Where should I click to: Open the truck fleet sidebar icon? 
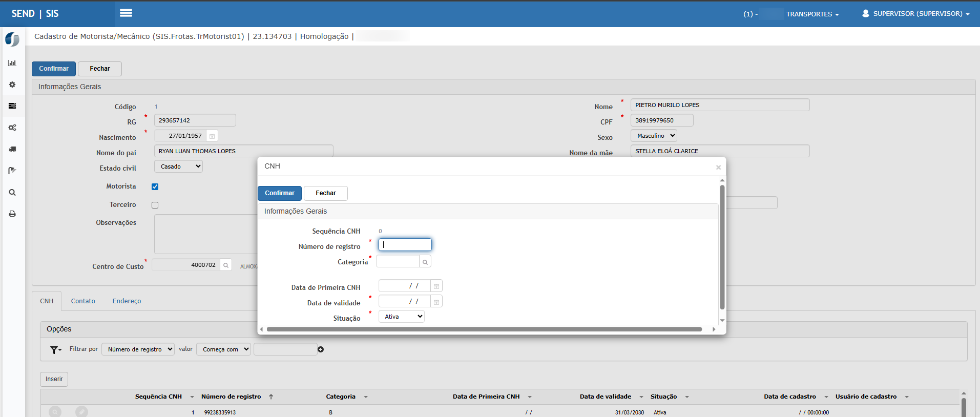click(x=12, y=149)
